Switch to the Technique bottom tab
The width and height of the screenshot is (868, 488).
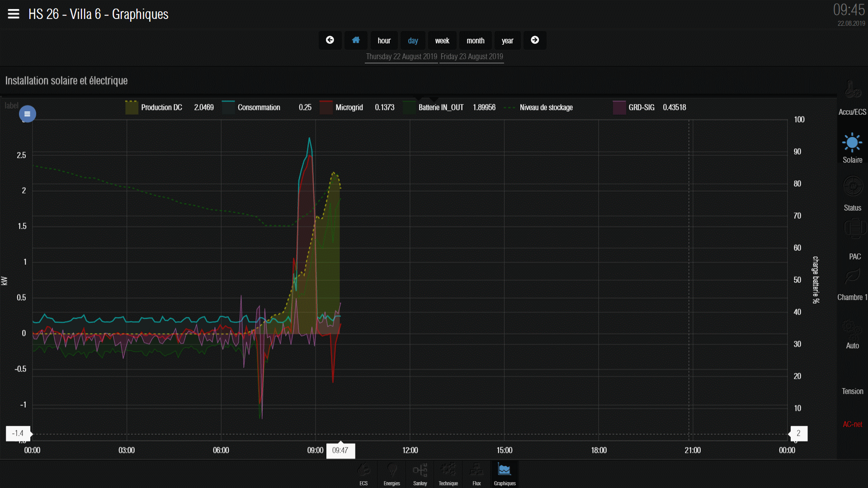tap(448, 474)
